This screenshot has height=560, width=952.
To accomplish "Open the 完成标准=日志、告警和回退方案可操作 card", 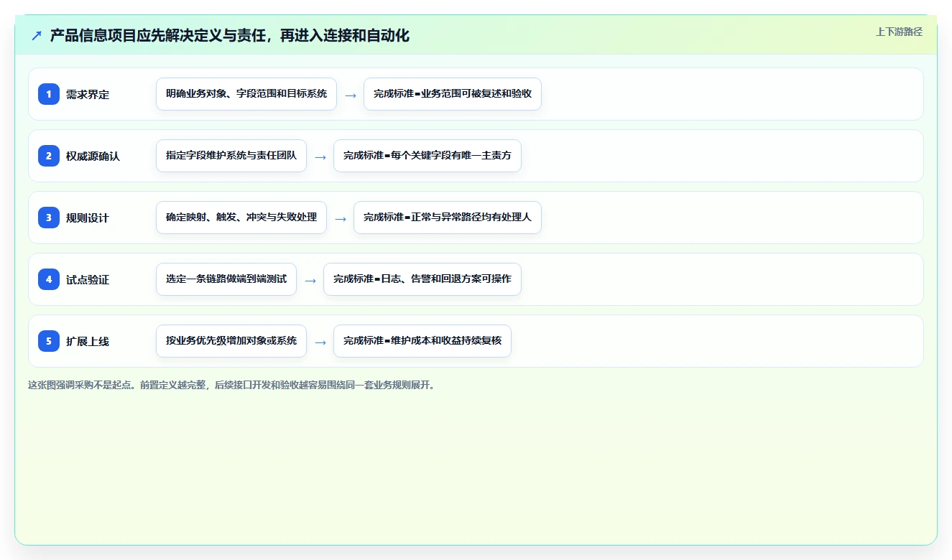I will pyautogui.click(x=422, y=279).
